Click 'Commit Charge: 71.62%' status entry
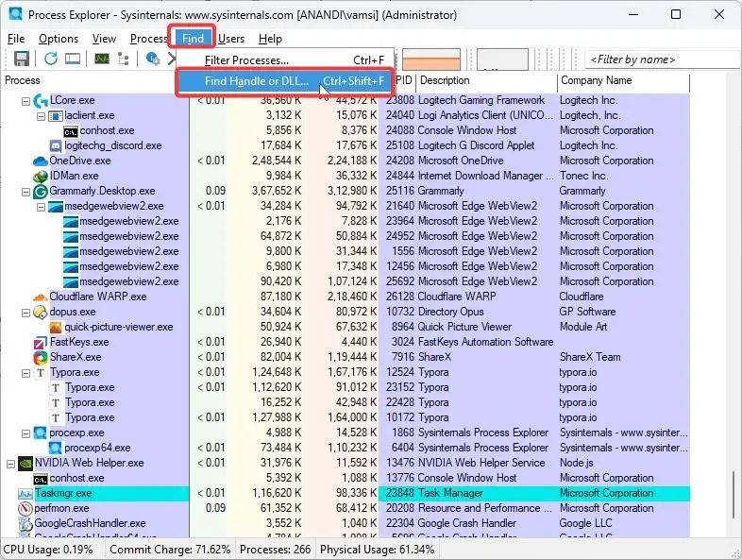 click(170, 550)
